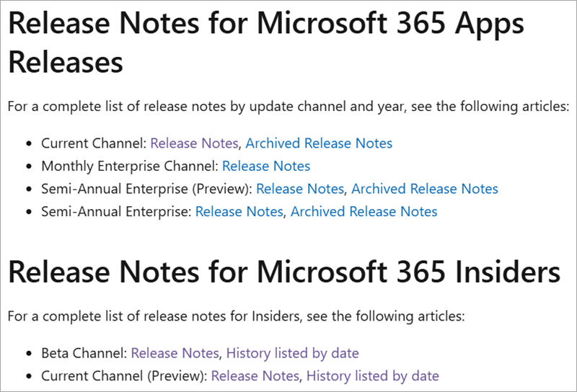The width and height of the screenshot is (577, 392).
Task: Click the 'Current Channel (Preview):' label text
Action: [x=124, y=376]
